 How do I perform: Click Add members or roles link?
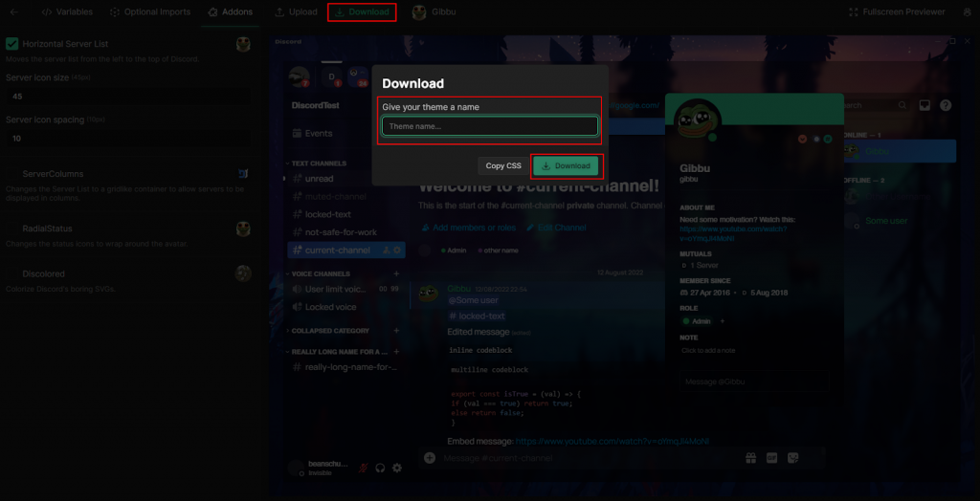pos(469,228)
